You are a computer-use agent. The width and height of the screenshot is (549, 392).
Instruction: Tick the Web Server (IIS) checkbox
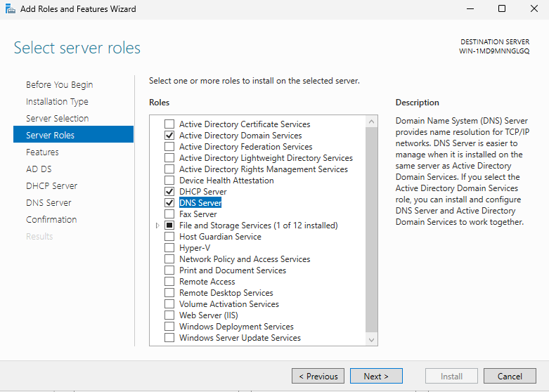[x=169, y=315]
